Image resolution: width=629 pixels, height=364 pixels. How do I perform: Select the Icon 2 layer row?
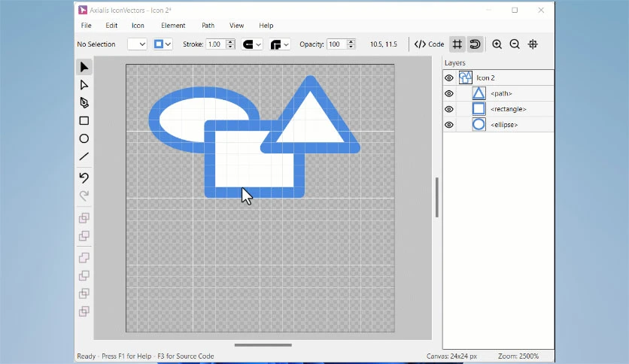(x=499, y=77)
